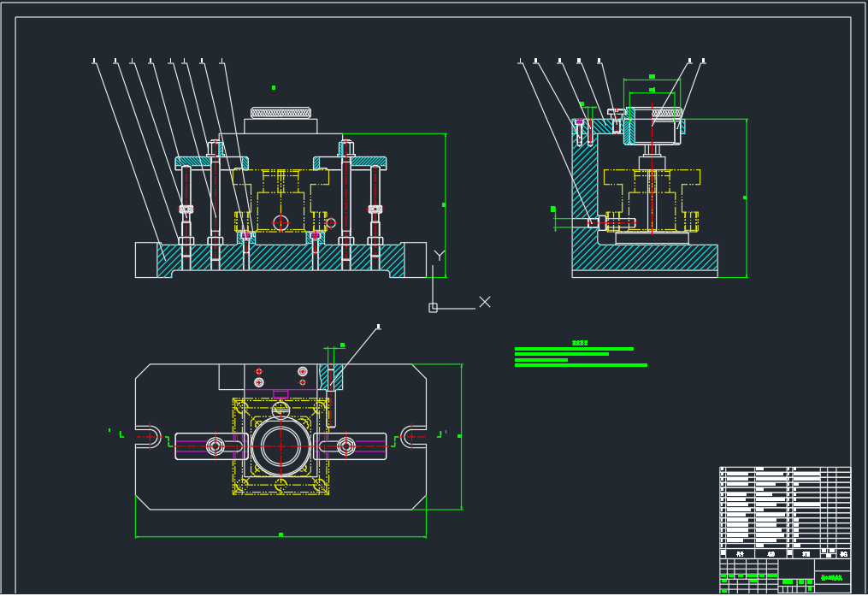Pick the plan view overall width dimension marker
Screen dimensions: 868x596
point(280,534)
